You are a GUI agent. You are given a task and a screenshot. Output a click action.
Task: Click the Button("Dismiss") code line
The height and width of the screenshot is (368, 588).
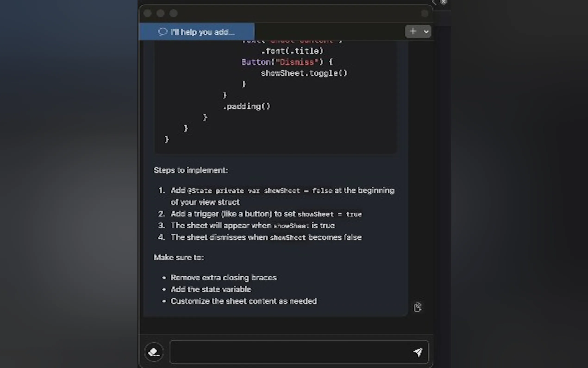pos(287,62)
